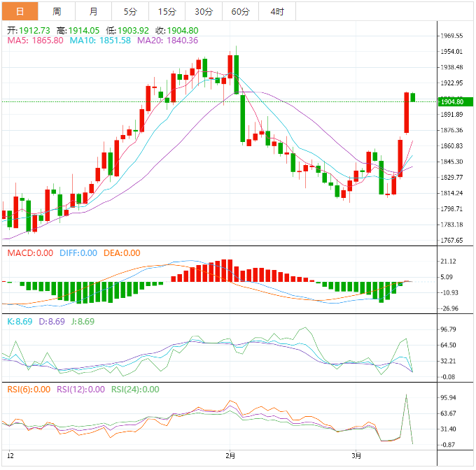The width and height of the screenshot is (476, 470).
Task: Switch to the 周 (weekly) tab
Action: (x=57, y=11)
